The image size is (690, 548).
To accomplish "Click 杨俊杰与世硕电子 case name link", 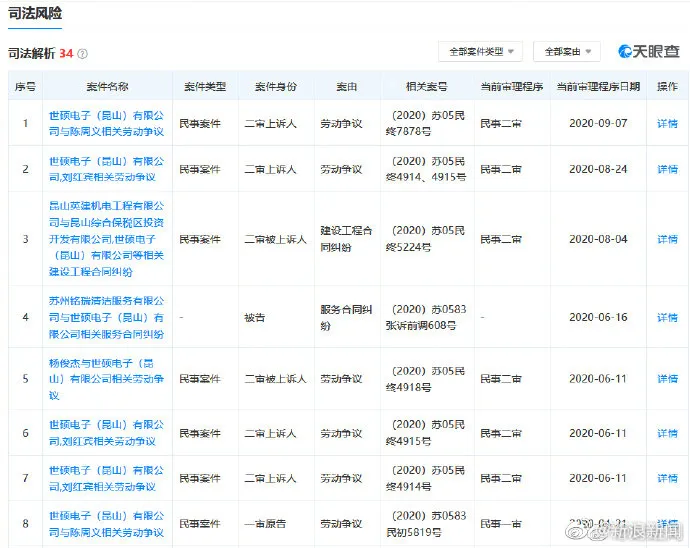I will [x=106, y=379].
